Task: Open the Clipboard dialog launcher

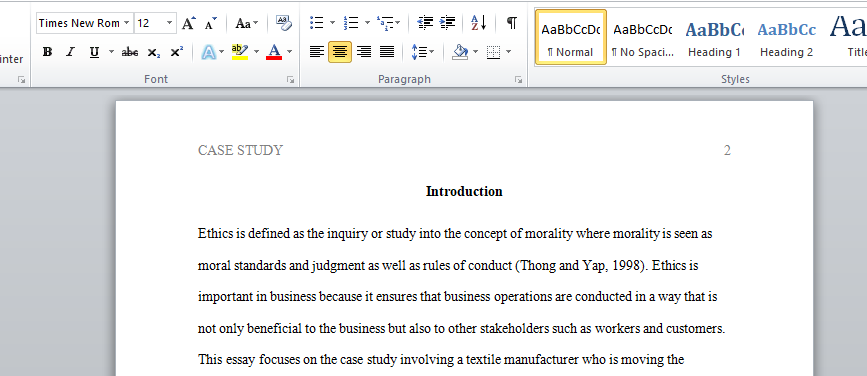Action: point(22,80)
